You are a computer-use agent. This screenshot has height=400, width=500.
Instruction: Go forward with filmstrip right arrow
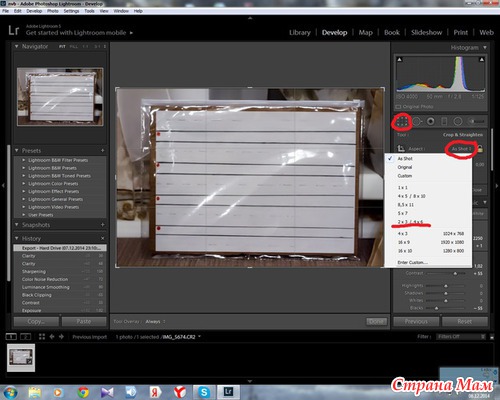pos(62,337)
